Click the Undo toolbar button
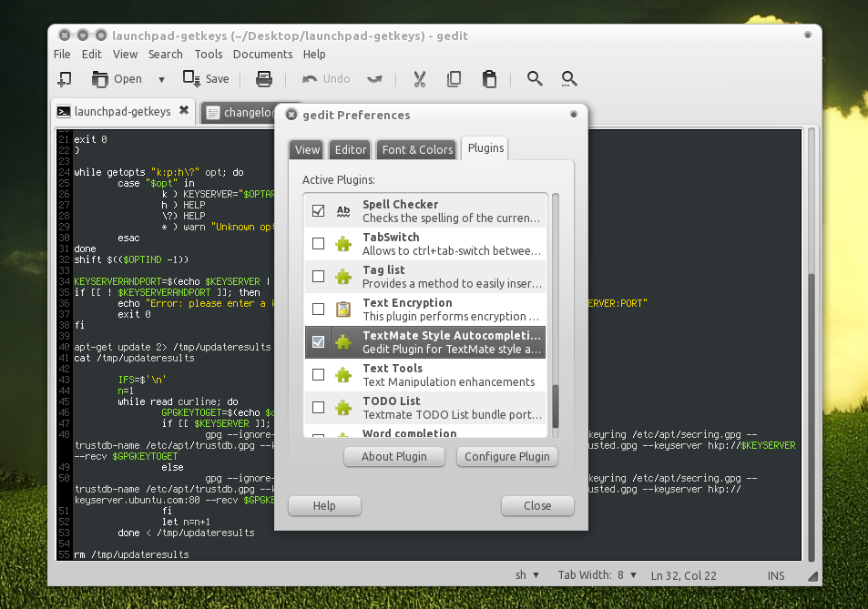The height and width of the screenshot is (609, 868). pyautogui.click(x=326, y=79)
